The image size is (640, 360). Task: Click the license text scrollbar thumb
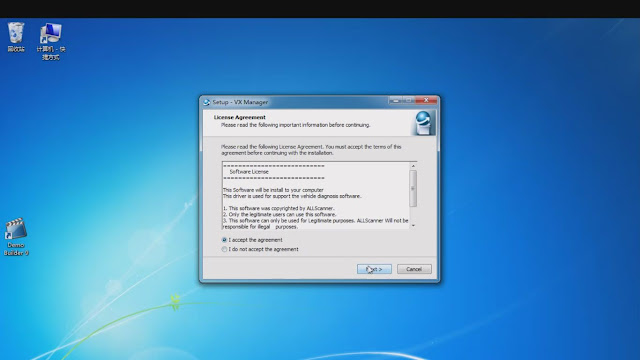point(413,188)
